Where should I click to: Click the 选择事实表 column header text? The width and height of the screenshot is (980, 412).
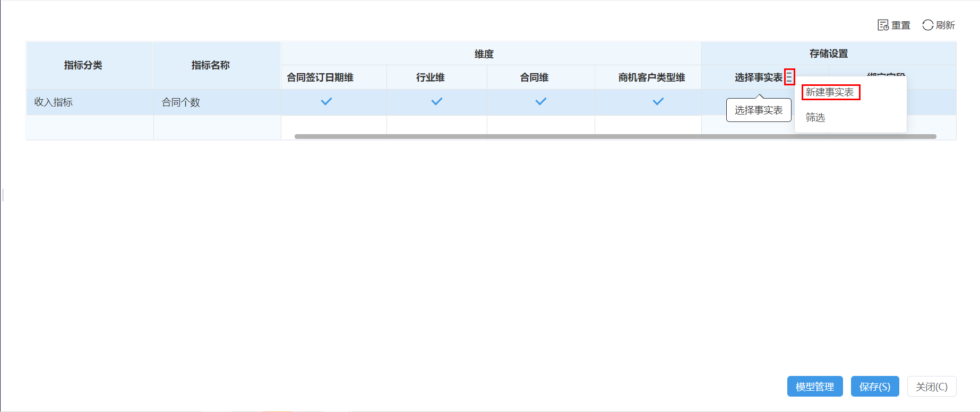pos(759,77)
